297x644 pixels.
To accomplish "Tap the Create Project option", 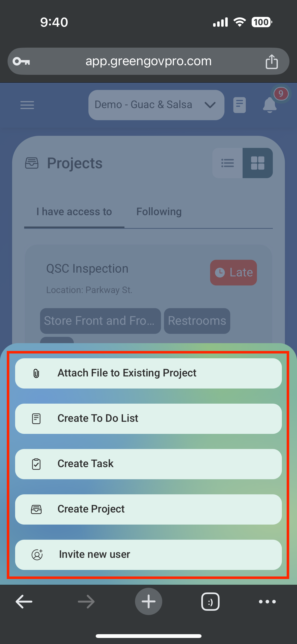I will click(x=148, y=509).
